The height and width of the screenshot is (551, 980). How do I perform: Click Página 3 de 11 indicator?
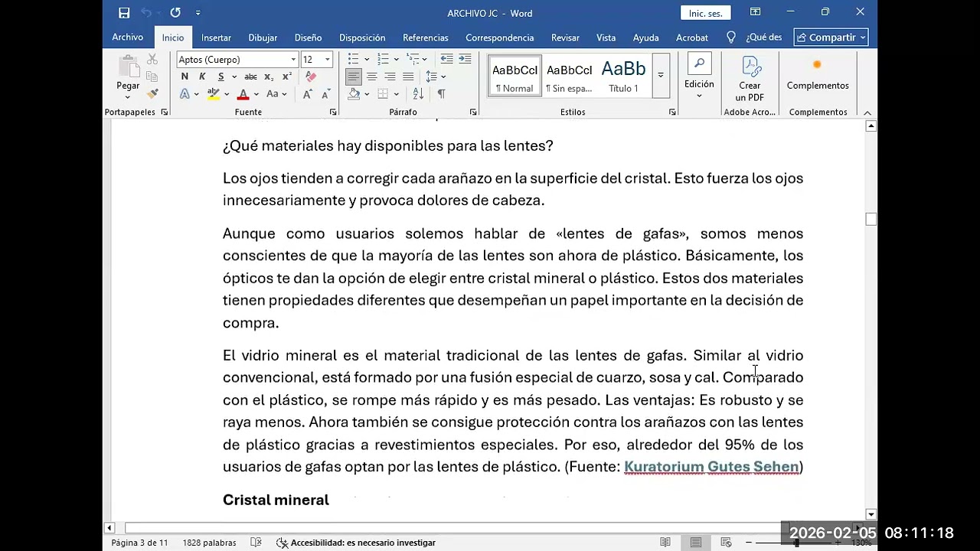click(139, 543)
